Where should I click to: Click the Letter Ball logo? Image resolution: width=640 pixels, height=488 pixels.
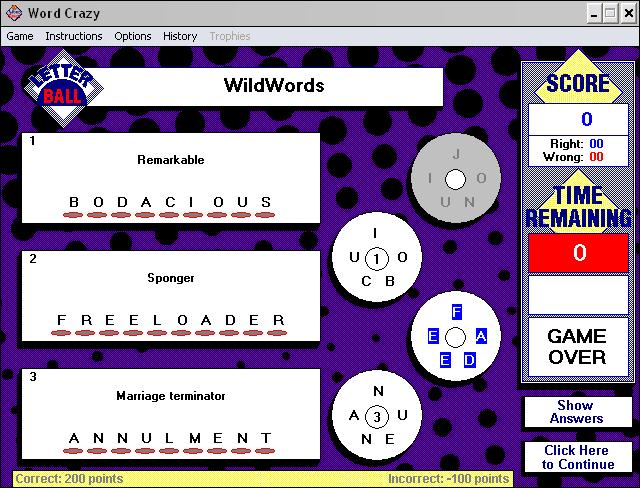click(64, 88)
